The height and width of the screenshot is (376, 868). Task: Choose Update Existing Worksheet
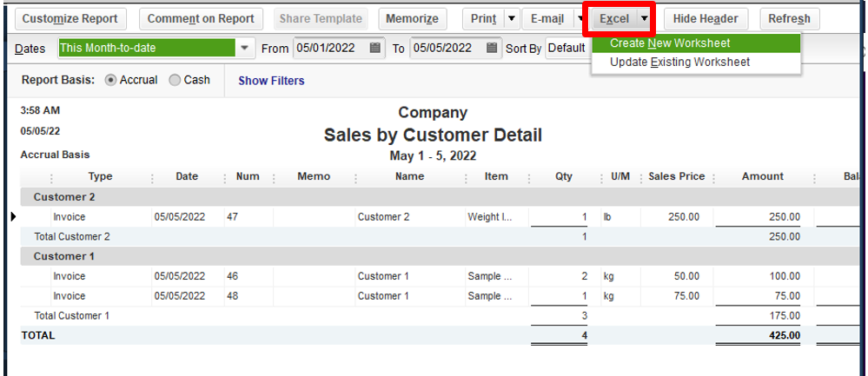pos(679,63)
